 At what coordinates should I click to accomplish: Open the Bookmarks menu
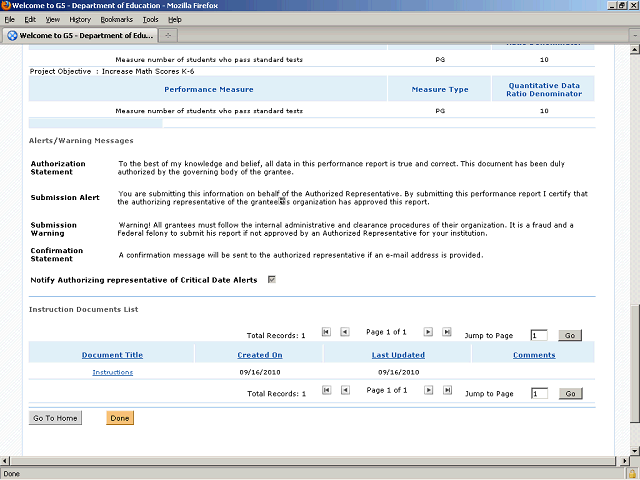[116, 19]
